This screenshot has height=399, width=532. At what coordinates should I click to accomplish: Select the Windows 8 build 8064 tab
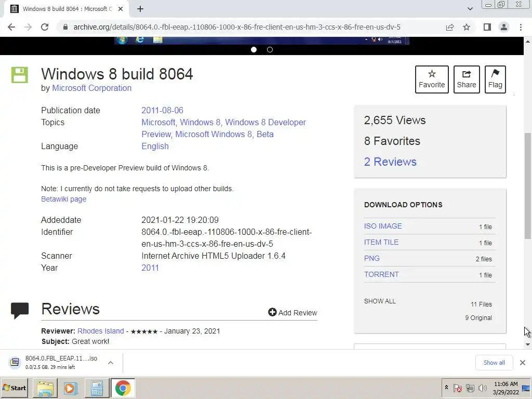[66, 9]
